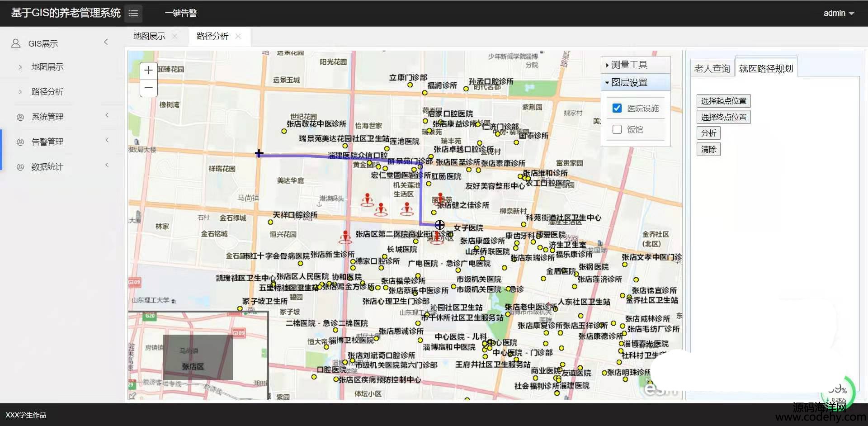
Task: Expand the 测量工具 panel
Action: click(x=629, y=65)
